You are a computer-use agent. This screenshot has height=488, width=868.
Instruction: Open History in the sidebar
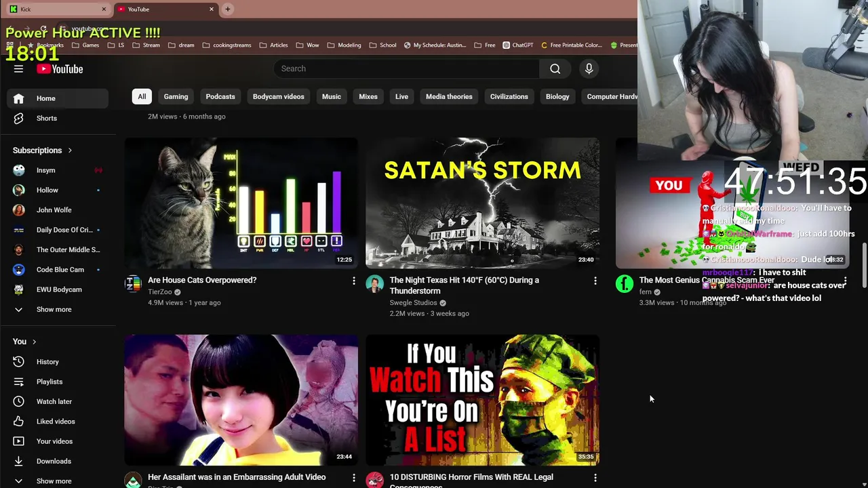[x=58, y=362]
